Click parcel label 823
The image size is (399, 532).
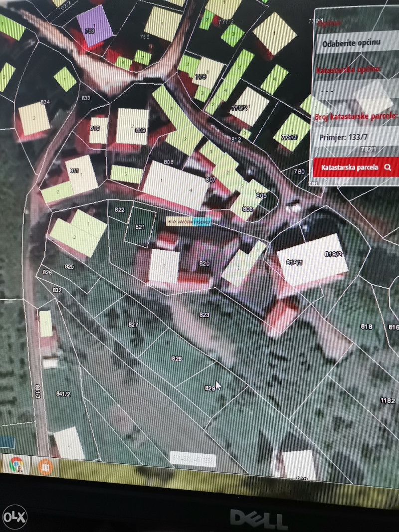pos(204,315)
